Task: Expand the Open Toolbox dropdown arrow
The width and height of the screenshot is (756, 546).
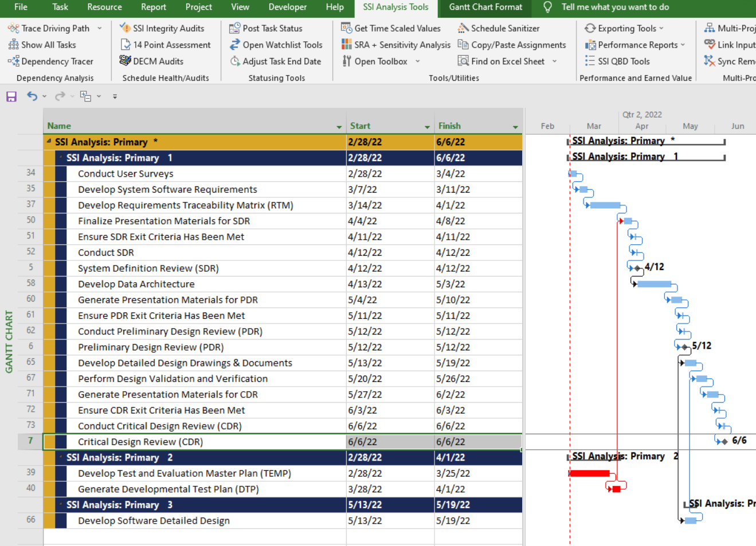Action: (417, 61)
